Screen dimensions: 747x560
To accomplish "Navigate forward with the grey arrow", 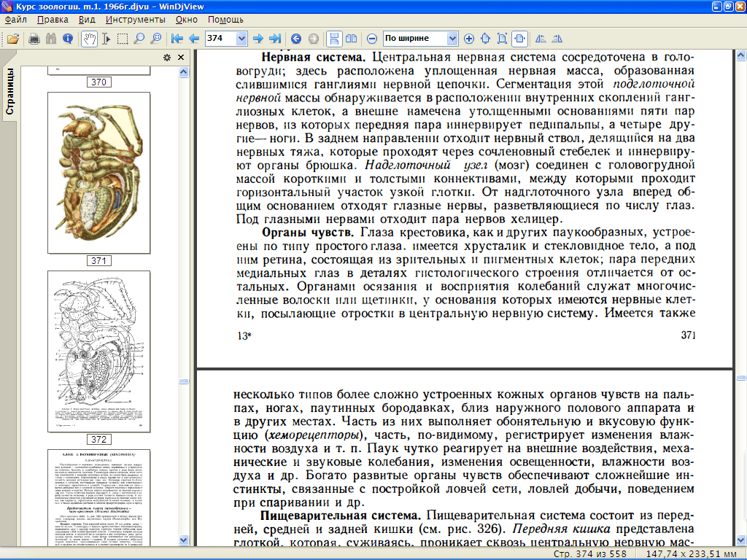I will pos(313,39).
